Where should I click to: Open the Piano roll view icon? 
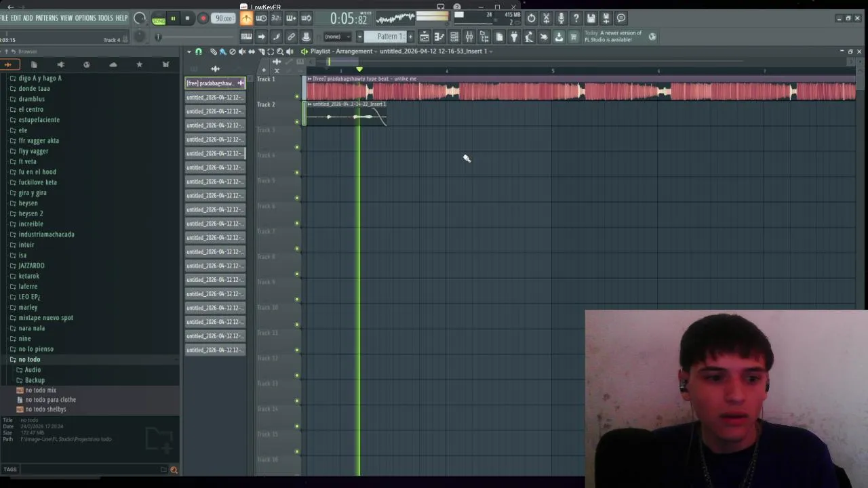(439, 37)
